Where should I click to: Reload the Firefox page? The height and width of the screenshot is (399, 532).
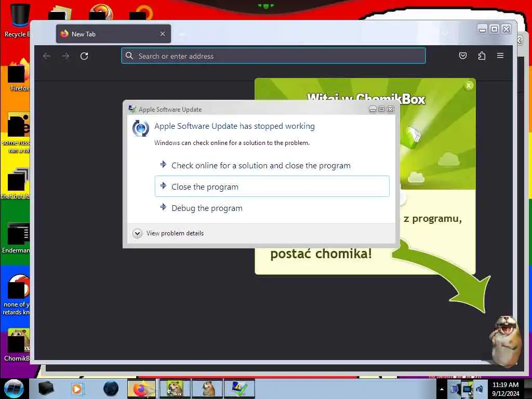click(84, 56)
